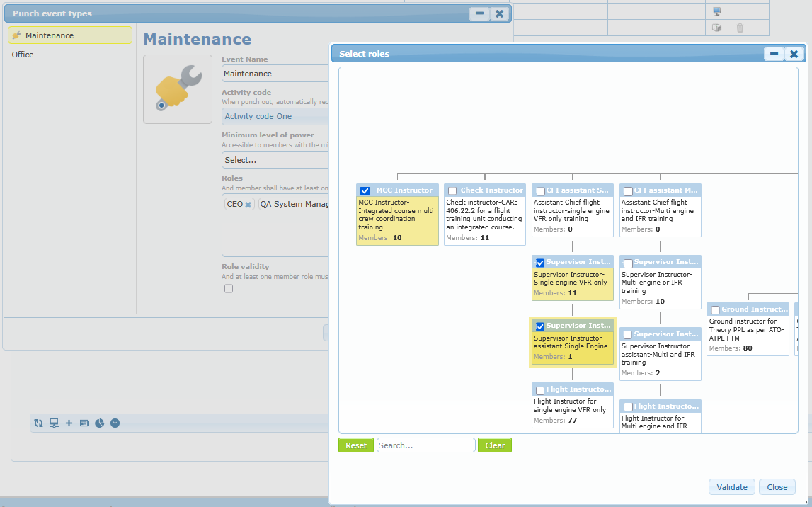Image resolution: width=812 pixels, height=507 pixels.
Task: Open the pie chart statistics icon
Action: pyautogui.click(x=100, y=423)
